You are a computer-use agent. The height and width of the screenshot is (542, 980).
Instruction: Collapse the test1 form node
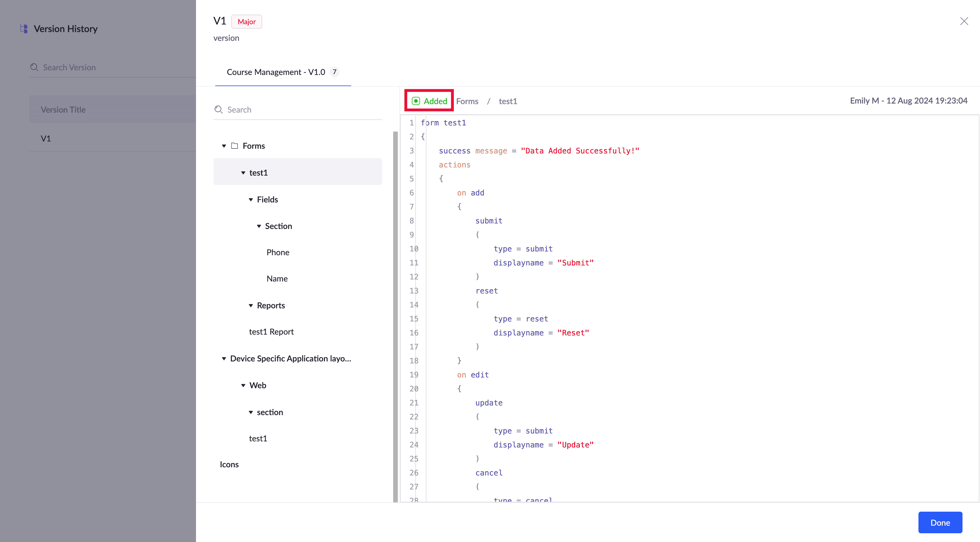pos(243,173)
